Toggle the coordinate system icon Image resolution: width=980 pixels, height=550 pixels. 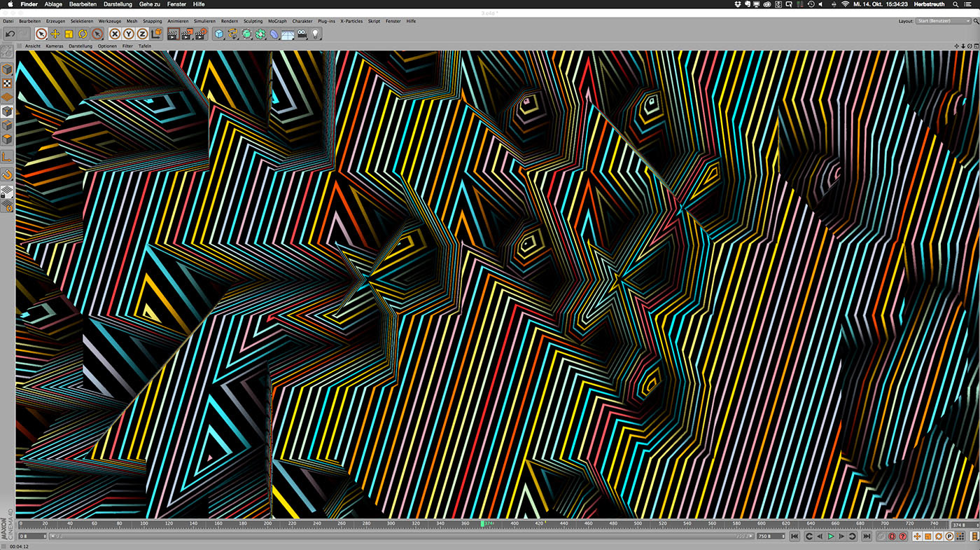click(156, 34)
